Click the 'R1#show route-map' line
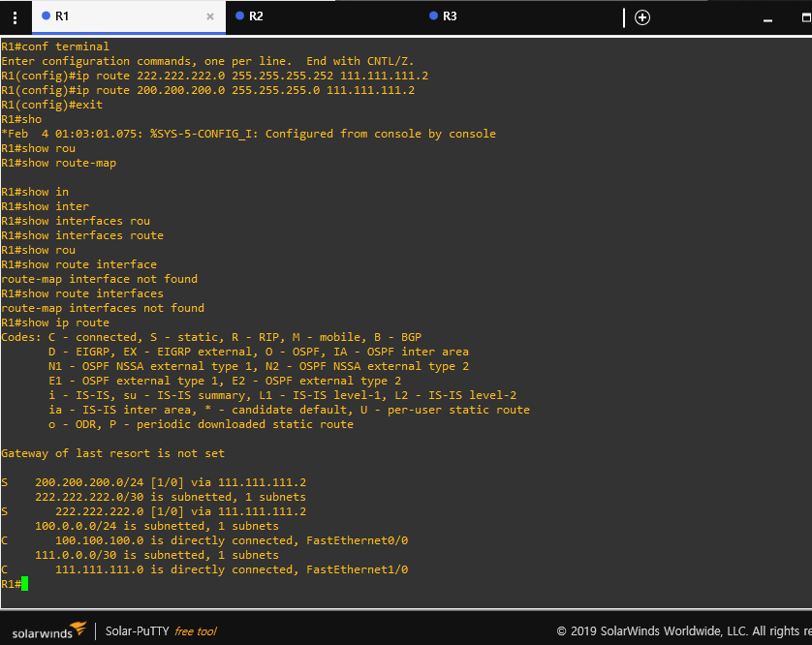This screenshot has width=812, height=645. pyautogui.click(x=58, y=163)
